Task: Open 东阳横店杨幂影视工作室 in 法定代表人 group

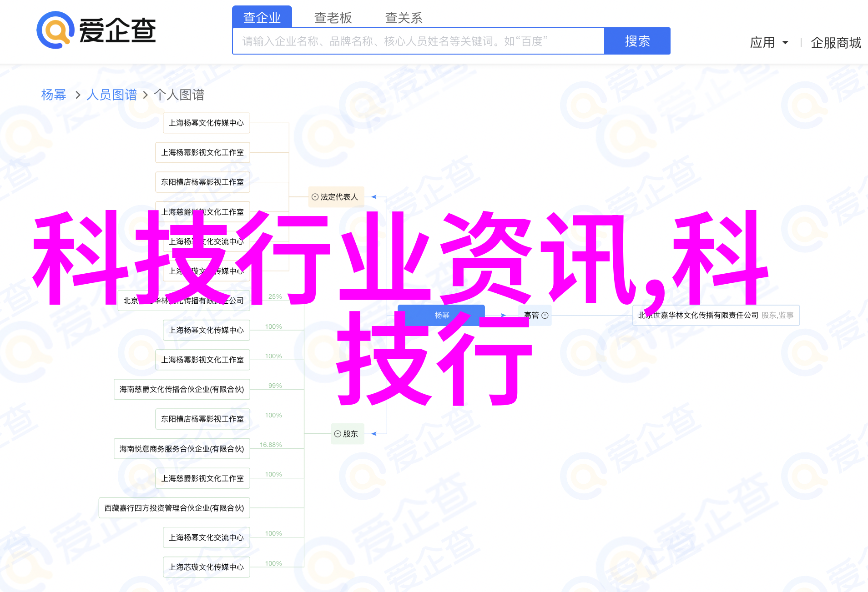Action: pos(203,182)
